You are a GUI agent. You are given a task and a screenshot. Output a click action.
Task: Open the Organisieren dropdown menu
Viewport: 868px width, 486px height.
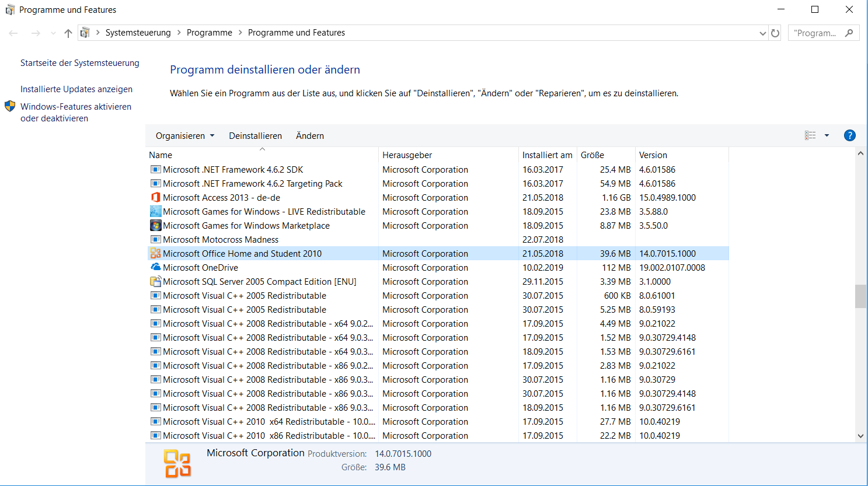coord(185,136)
